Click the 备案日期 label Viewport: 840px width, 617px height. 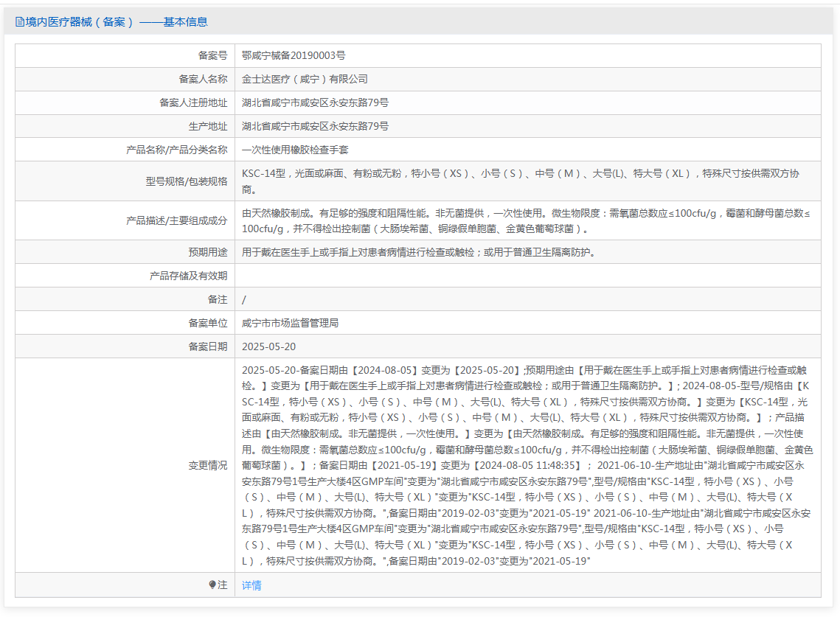208,346
